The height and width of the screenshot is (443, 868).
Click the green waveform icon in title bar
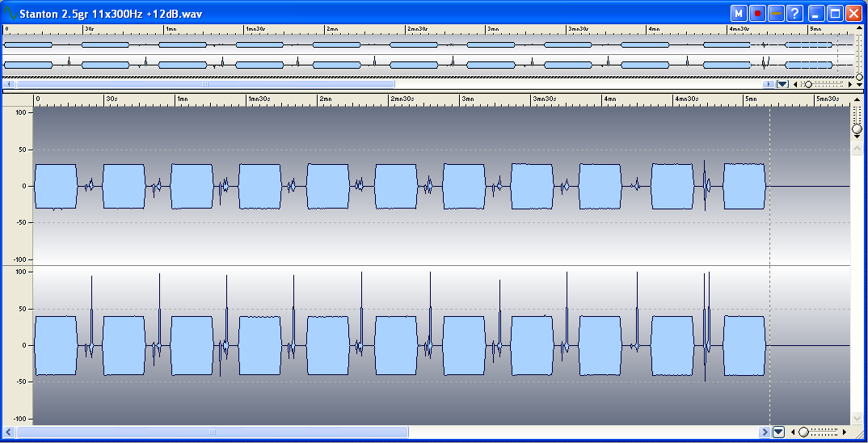10,13
